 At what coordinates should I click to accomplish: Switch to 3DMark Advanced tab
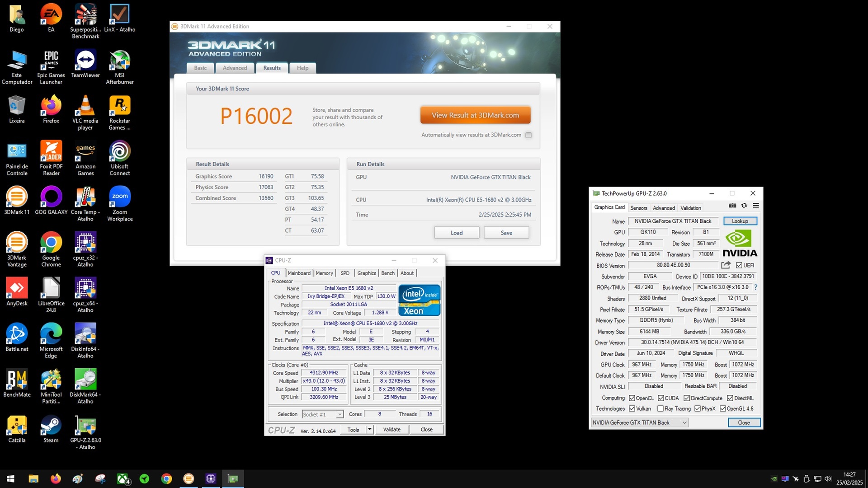click(235, 68)
